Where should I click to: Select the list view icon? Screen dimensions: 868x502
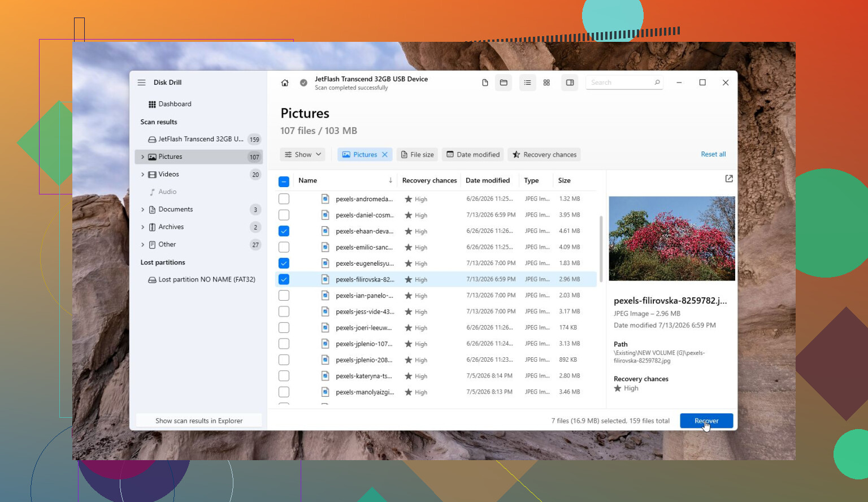pos(527,83)
